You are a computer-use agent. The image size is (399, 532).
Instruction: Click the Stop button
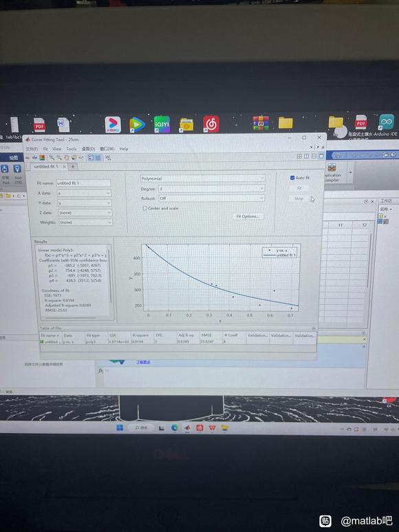(x=299, y=198)
